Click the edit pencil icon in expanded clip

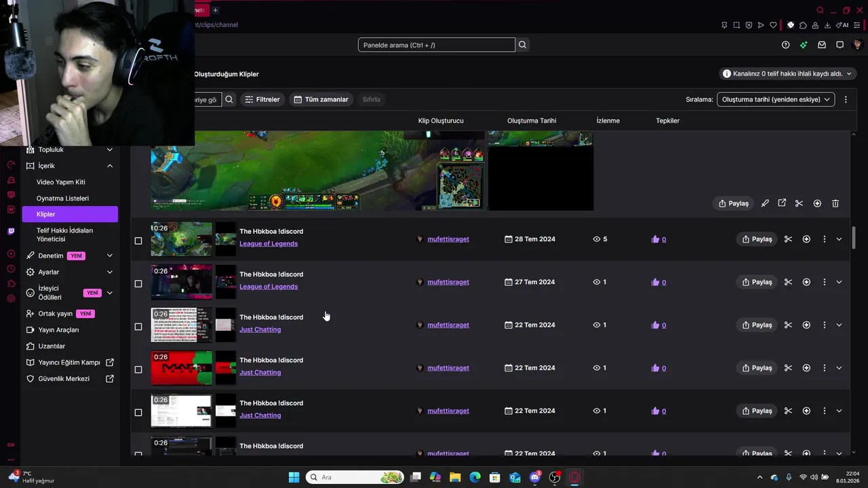click(765, 203)
